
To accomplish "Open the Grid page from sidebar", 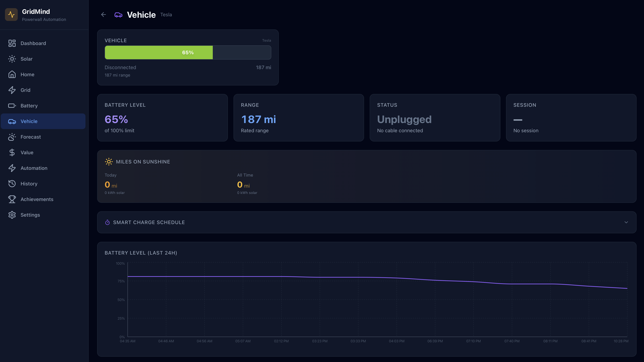I will click(25, 90).
